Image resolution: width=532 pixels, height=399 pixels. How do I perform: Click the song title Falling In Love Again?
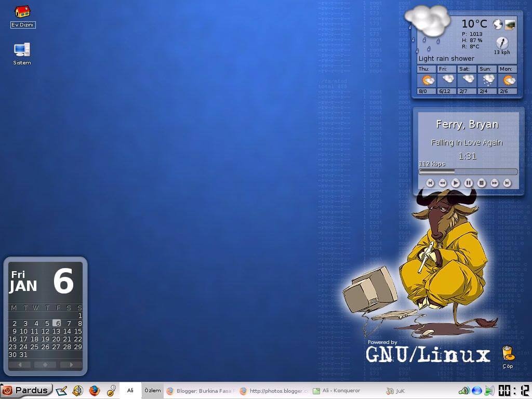click(467, 142)
